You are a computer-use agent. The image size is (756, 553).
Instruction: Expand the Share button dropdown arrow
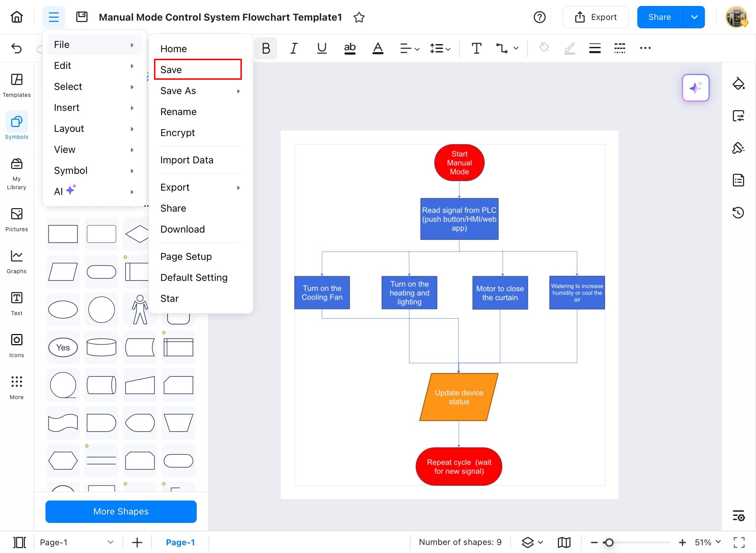pos(694,17)
